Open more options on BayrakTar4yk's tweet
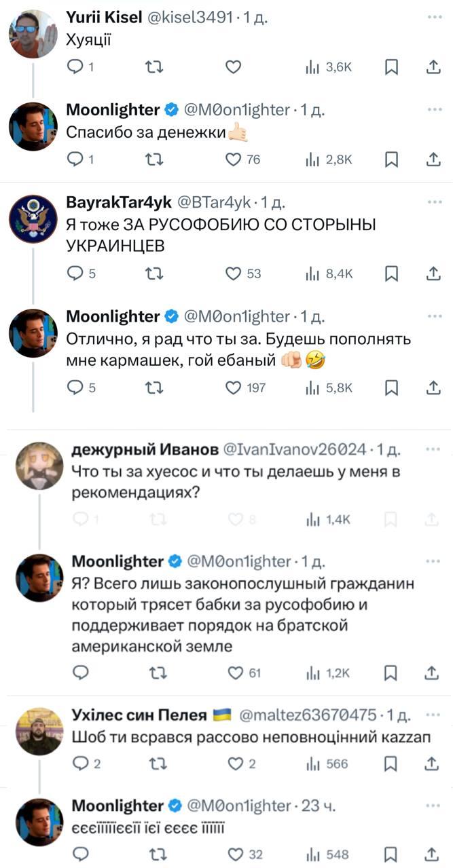The height and width of the screenshot is (868, 453). [433, 202]
